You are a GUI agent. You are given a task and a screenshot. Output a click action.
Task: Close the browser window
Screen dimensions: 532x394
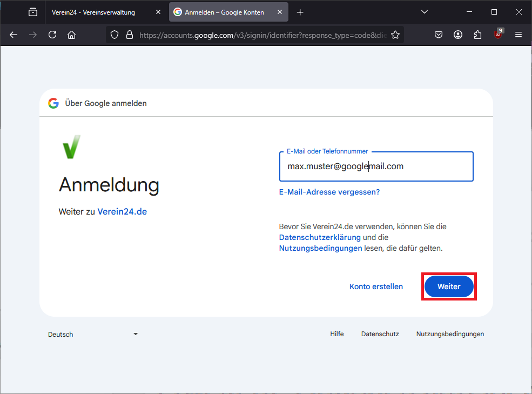519,12
